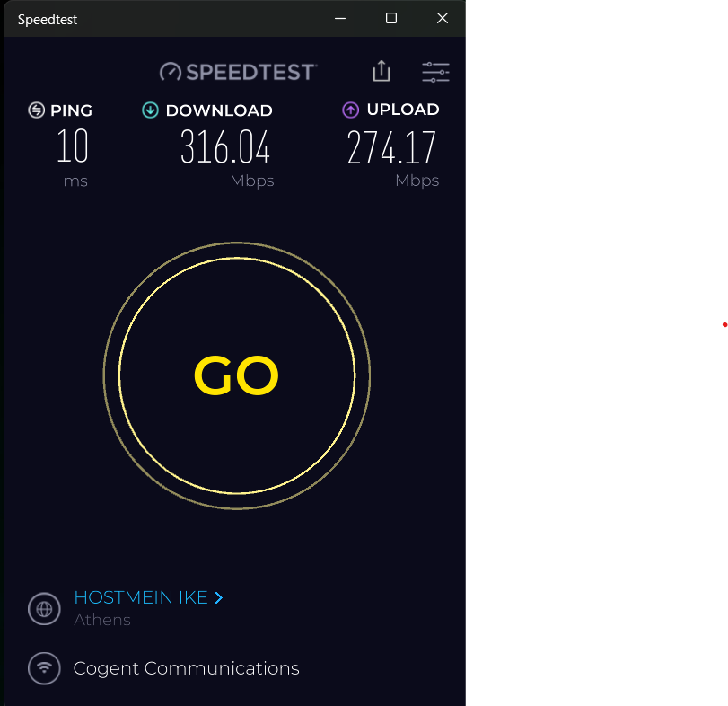The height and width of the screenshot is (706, 728).
Task: Start the test with the GO button
Action: pos(237,375)
